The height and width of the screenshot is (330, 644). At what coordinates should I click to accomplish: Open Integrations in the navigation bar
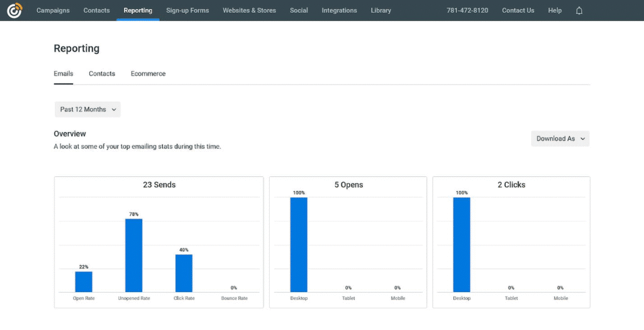click(339, 10)
